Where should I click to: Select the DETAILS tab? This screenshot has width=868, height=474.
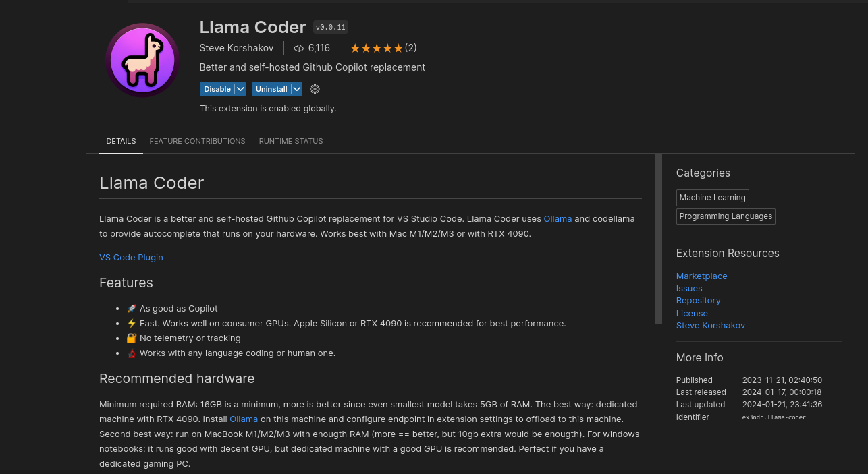coord(121,141)
